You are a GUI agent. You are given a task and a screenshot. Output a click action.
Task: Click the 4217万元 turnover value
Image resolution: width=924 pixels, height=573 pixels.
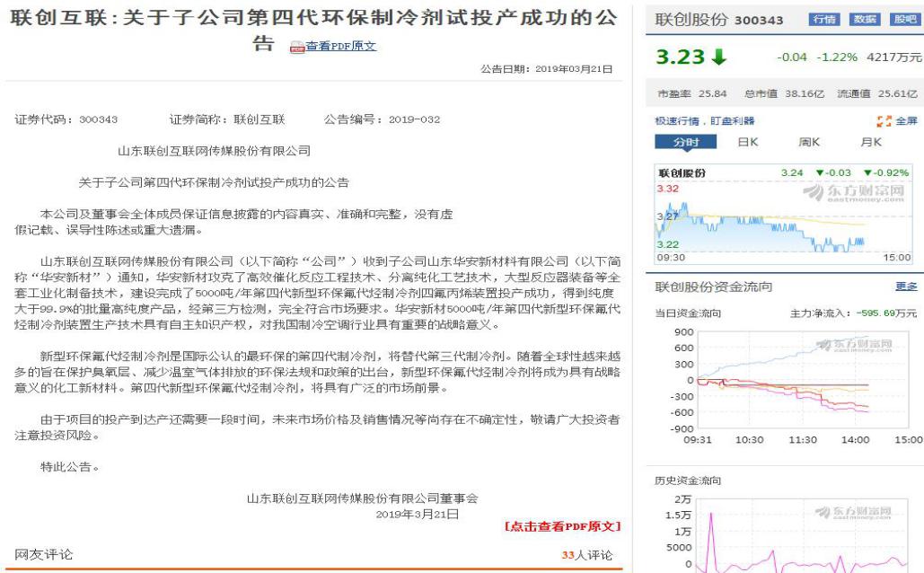pyautogui.click(x=894, y=57)
